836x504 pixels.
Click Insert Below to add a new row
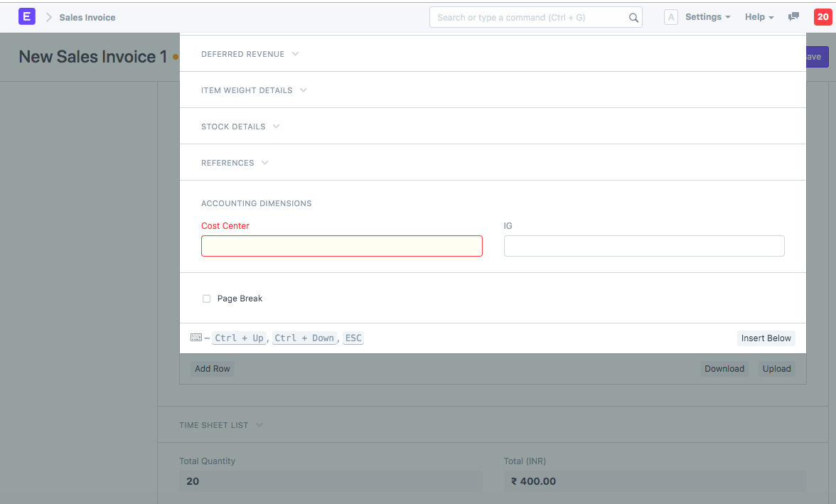[766, 338]
